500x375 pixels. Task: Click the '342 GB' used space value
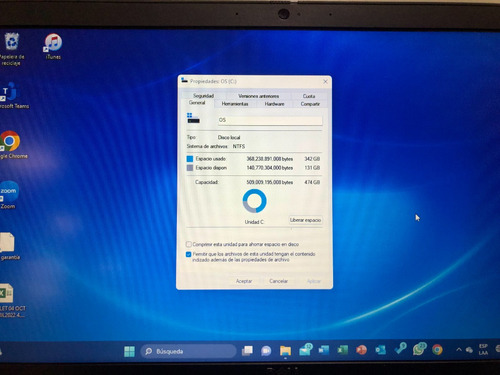(312, 159)
